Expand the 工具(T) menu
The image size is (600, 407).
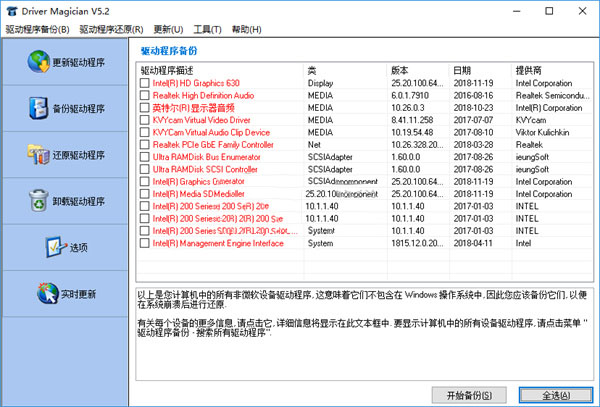[x=208, y=30]
